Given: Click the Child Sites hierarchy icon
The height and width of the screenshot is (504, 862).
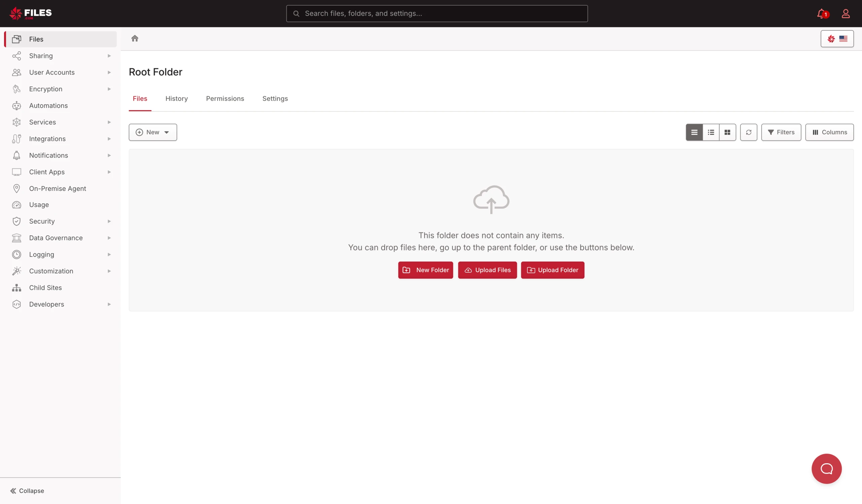Looking at the screenshot, I should (16, 288).
